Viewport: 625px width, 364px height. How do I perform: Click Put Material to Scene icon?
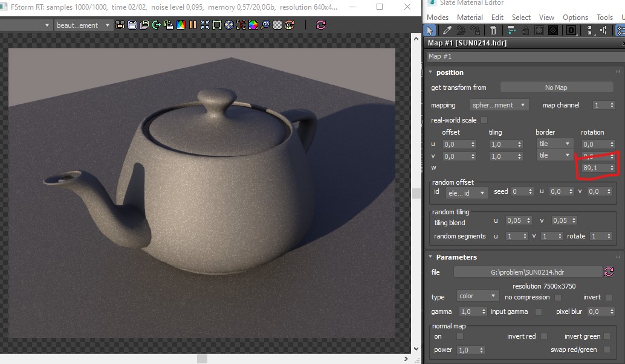tap(461, 30)
